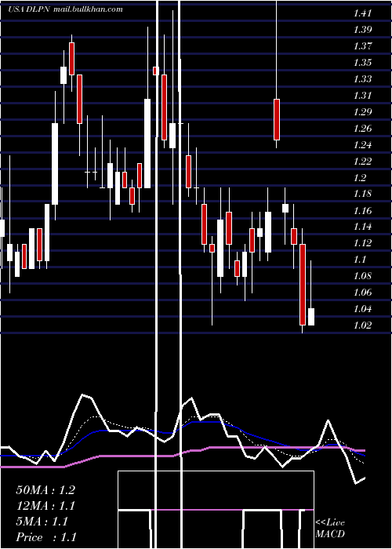The width and height of the screenshot is (392, 549).
Task: Click the blue moving average line
Action: (105, 431)
